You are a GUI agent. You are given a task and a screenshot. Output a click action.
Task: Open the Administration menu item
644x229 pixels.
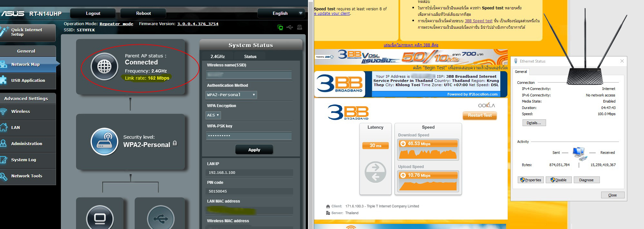coord(28,144)
